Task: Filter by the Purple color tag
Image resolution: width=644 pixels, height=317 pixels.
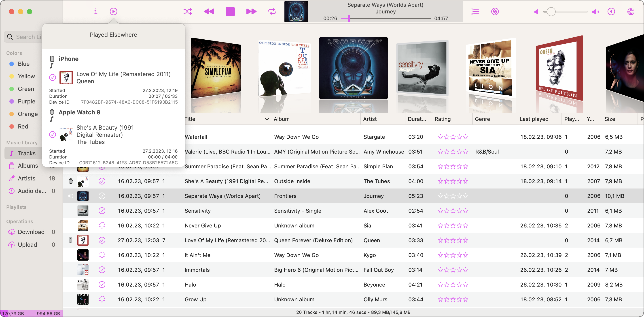Action: pos(26,101)
